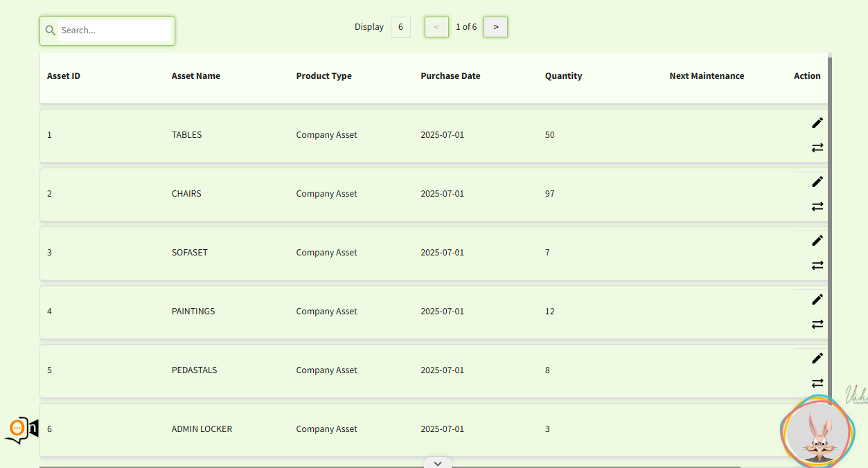Open edit for the PEDASTALS asset
The image size is (868, 468).
coord(817,358)
